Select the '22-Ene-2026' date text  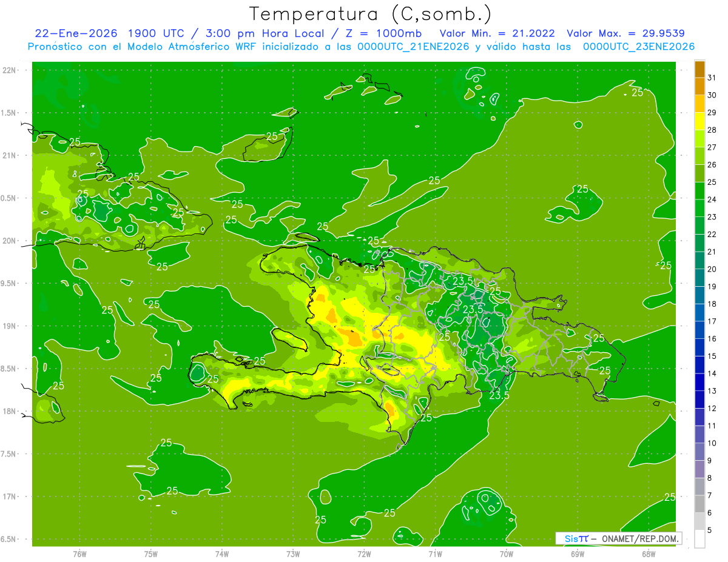click(x=76, y=33)
